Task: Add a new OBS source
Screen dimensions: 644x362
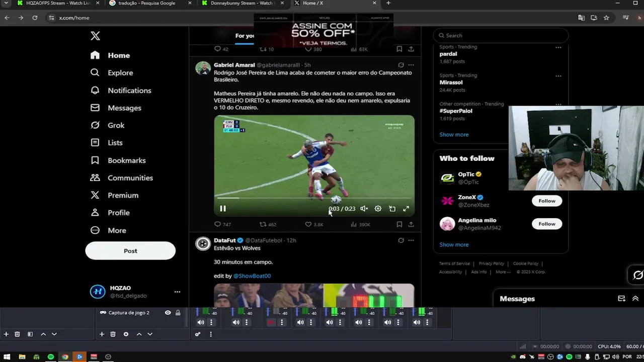Action: pos(102,334)
